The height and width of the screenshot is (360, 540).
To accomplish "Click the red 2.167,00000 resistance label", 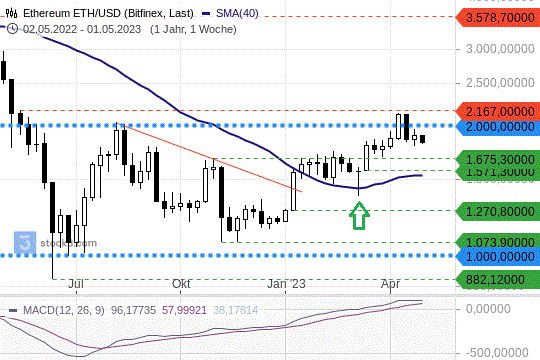I will click(x=498, y=111).
